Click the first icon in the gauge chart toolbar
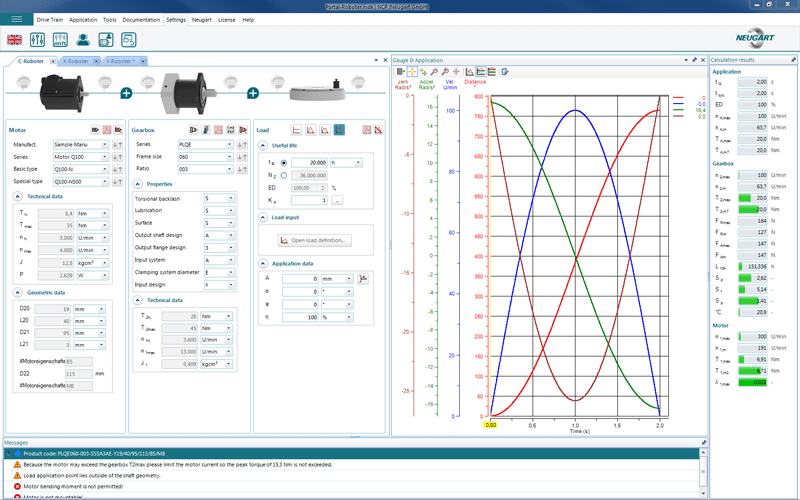The width and height of the screenshot is (800, 500). [x=401, y=72]
